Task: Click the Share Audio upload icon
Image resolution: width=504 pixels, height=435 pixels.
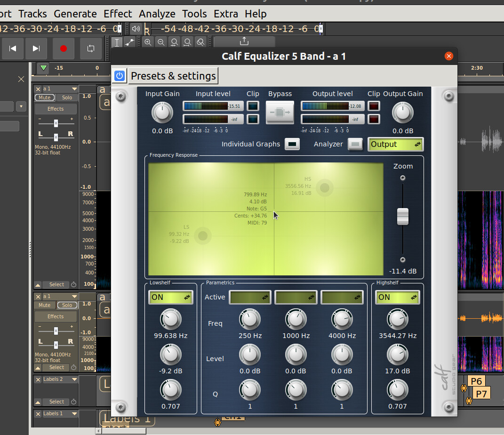Action: click(244, 41)
